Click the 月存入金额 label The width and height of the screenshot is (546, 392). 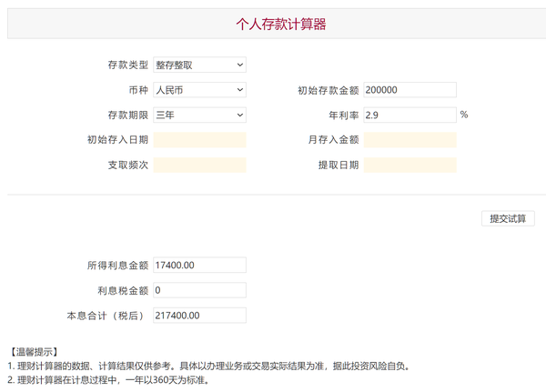[333, 140]
